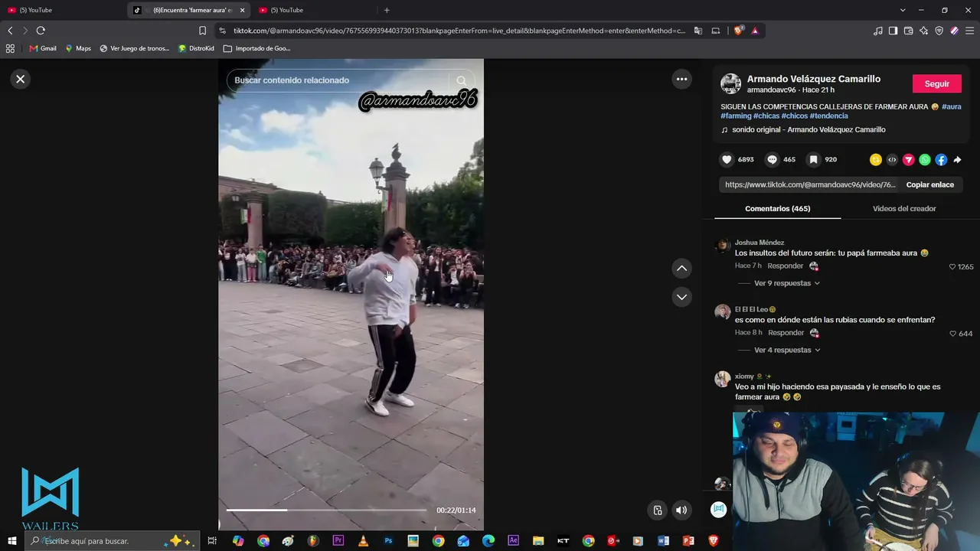Switch to the first YouTube browser tab
The width and height of the screenshot is (980, 551).
pos(61,10)
